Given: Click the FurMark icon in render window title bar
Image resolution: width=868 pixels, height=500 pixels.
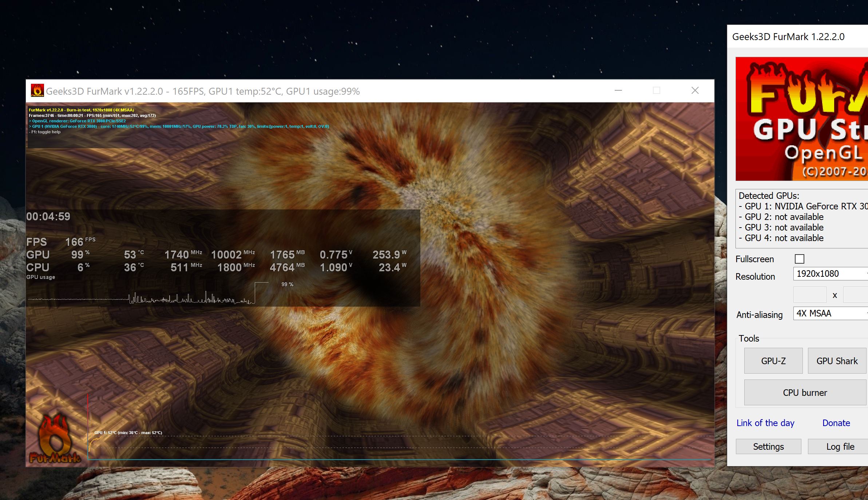Looking at the screenshot, I should point(37,91).
